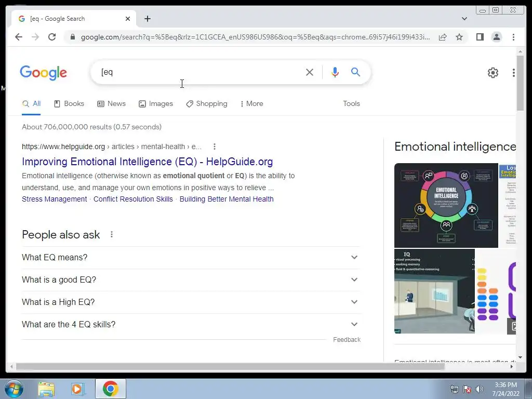Click the scroll right arrow
Screen dimensions: 532x399
click(x=512, y=366)
